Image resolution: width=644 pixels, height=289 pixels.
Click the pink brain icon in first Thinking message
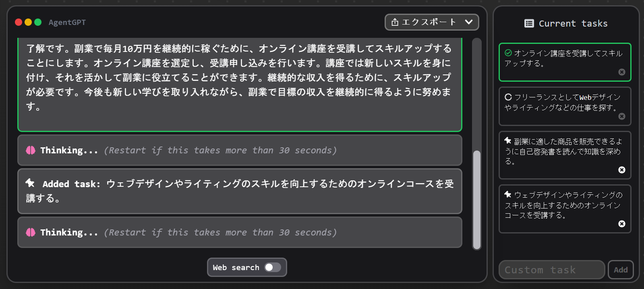(x=31, y=150)
